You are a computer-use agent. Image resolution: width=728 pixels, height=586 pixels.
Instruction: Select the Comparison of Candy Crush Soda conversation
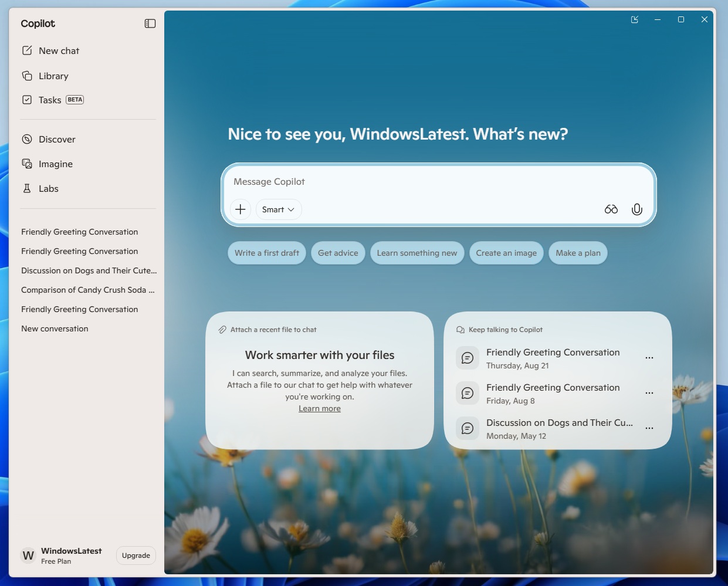[x=88, y=289]
